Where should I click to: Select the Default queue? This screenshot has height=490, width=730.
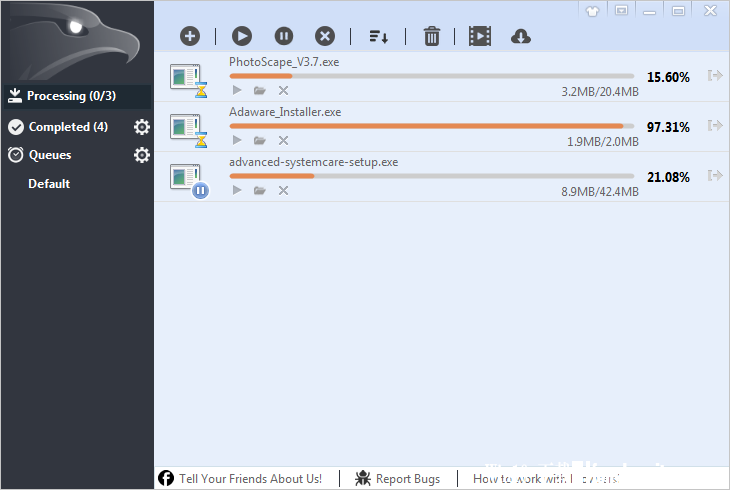(49, 184)
